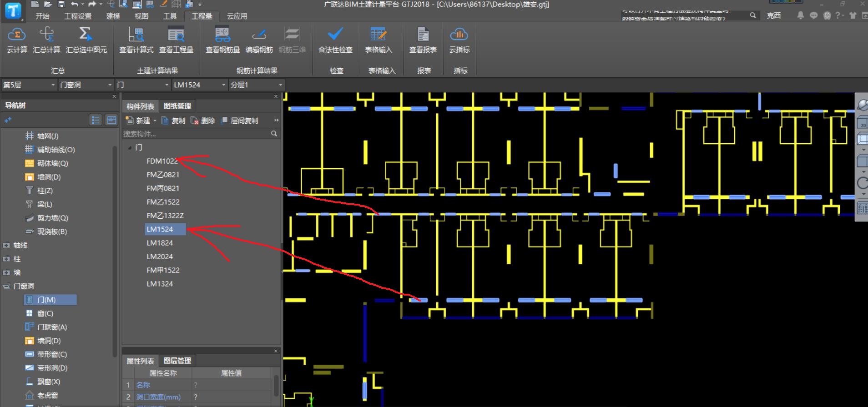Viewport: 868px width, 407px height.
Task: Open the LM1524 component dropdown
Action: pyautogui.click(x=199, y=85)
